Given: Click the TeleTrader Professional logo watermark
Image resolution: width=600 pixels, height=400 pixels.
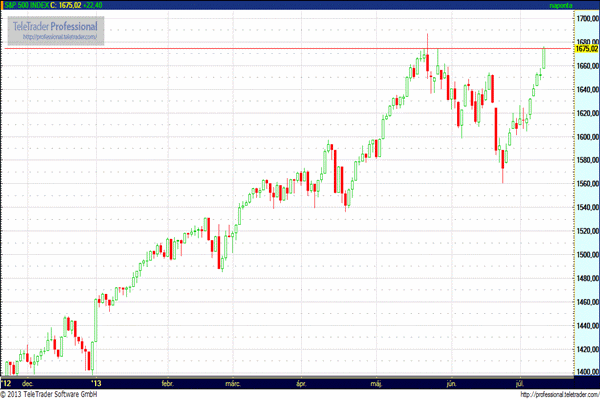Looking at the screenshot, I should 54,25.
